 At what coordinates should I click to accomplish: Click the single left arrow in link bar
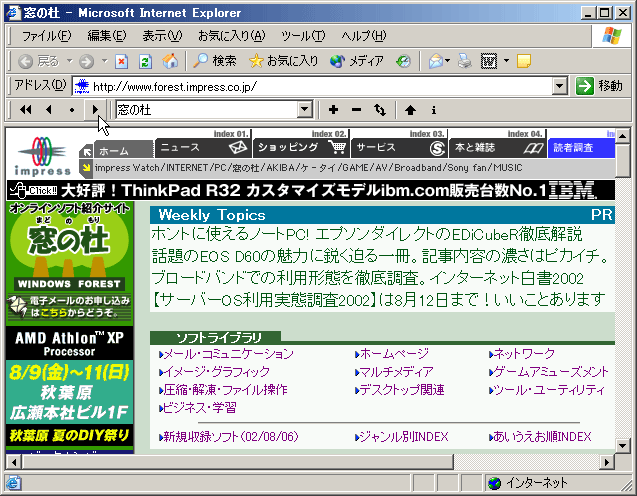point(49,110)
